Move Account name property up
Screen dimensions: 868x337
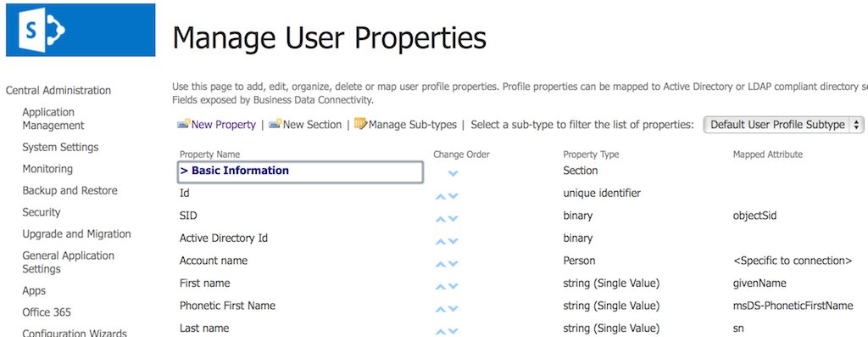[x=441, y=264]
